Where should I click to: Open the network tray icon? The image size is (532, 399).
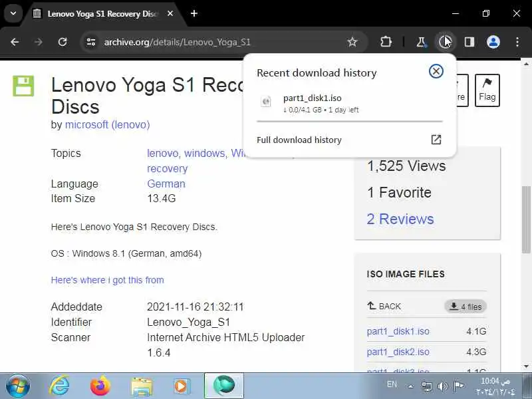[427, 386]
